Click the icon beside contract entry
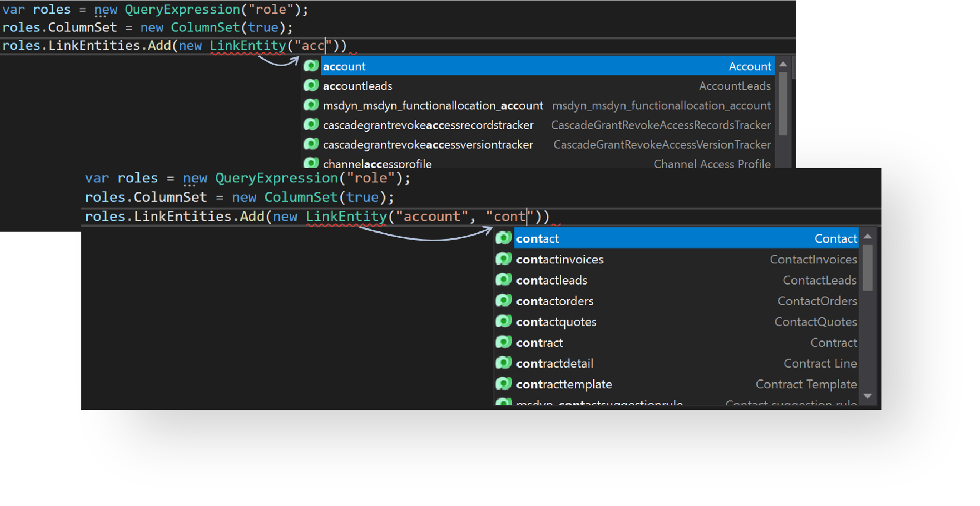This screenshot has width=980, height=506. tap(504, 342)
